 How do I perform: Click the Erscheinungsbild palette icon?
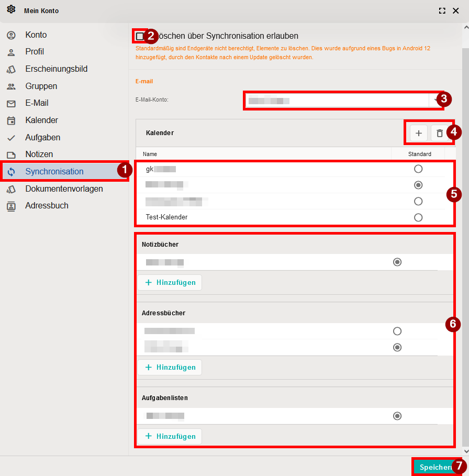coord(11,69)
